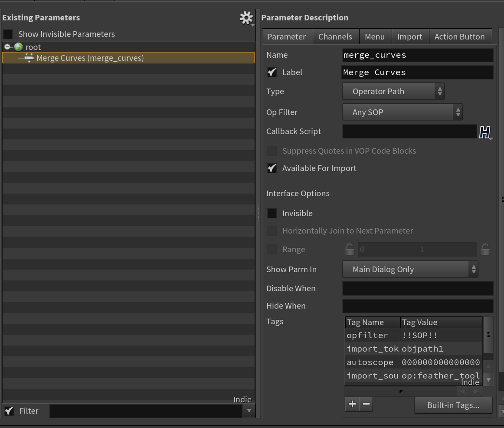Viewport: 504px width, 428px height.
Task: Select the autoscope tag name cell
Action: click(x=373, y=362)
